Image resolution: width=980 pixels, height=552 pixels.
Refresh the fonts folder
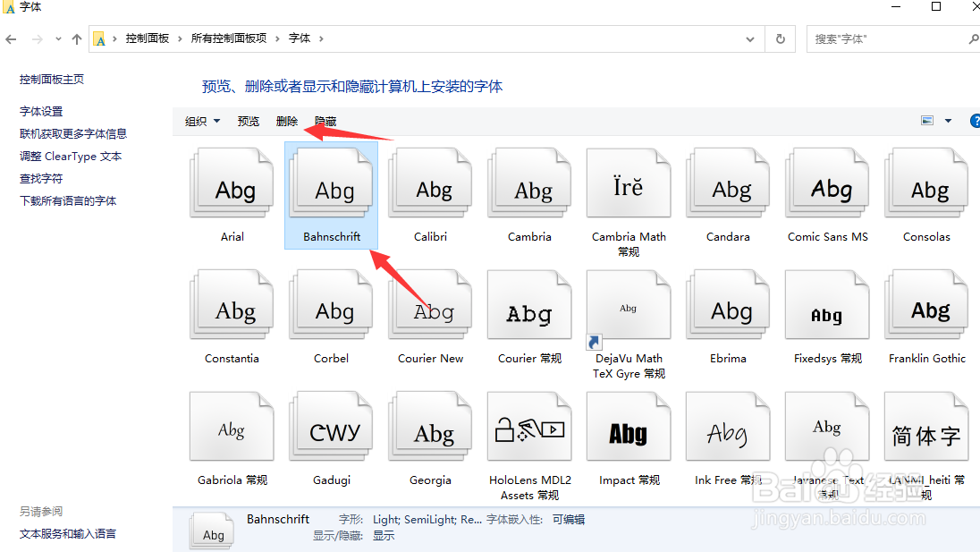point(781,38)
